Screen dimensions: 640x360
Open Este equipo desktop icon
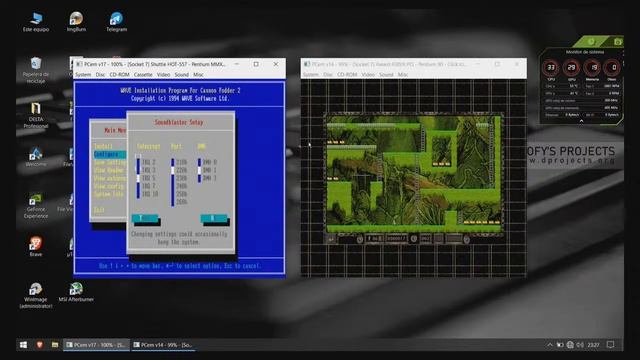coord(36,22)
